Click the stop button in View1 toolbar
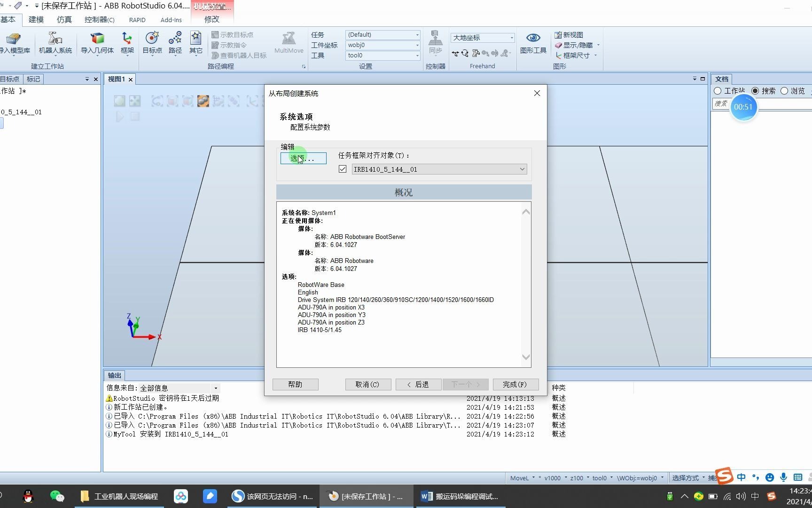 [135, 116]
